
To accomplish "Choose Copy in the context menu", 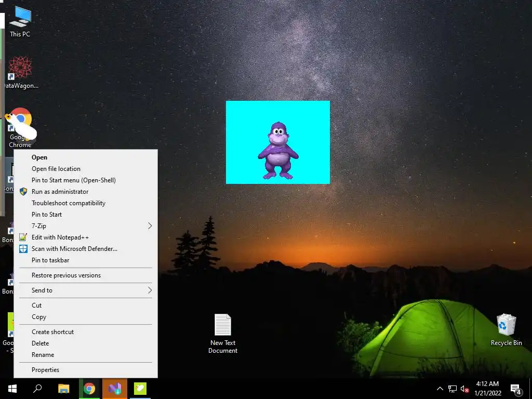I will tap(86, 317).
